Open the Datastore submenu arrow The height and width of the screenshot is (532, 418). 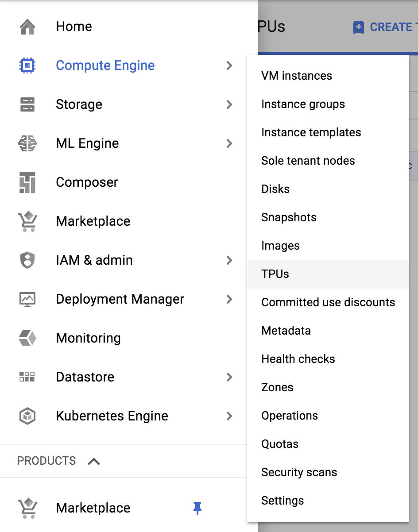tap(229, 377)
